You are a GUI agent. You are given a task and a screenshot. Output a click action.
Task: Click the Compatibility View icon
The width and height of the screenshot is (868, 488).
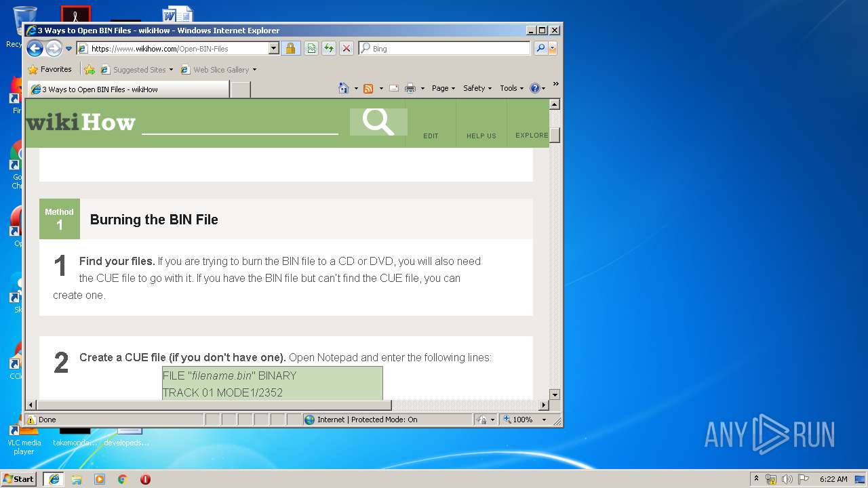pos(311,49)
